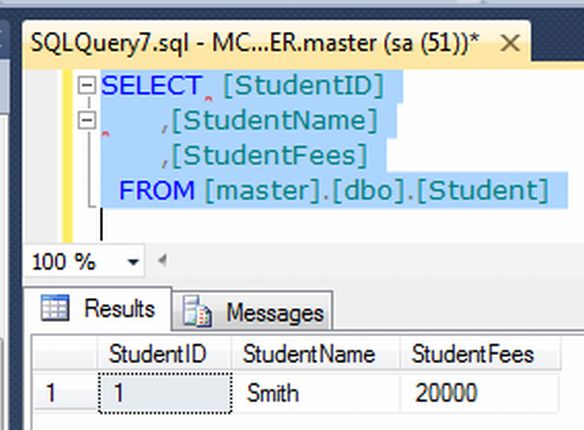The width and height of the screenshot is (584, 430).
Task: Switch to the Messages tab
Action: [253, 311]
